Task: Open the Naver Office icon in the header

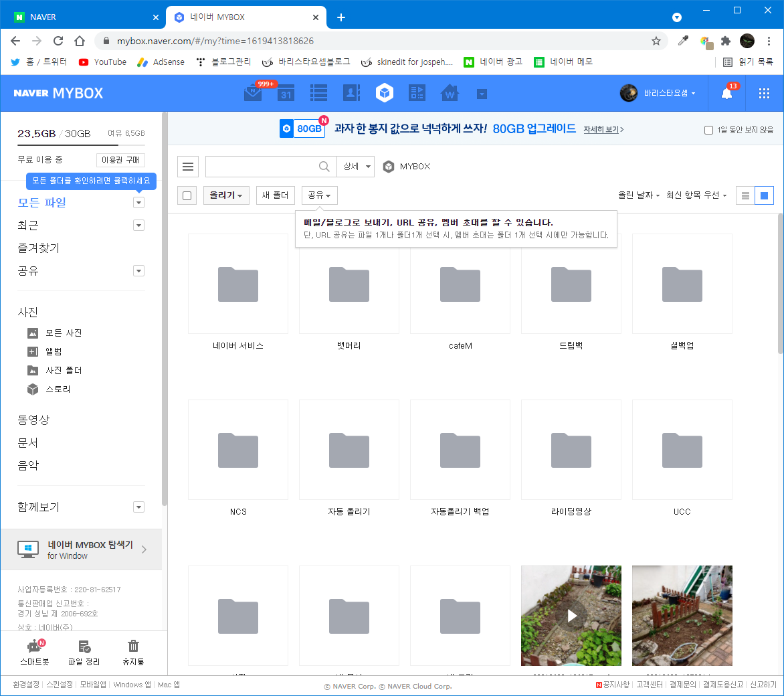Action: pyautogui.click(x=417, y=93)
